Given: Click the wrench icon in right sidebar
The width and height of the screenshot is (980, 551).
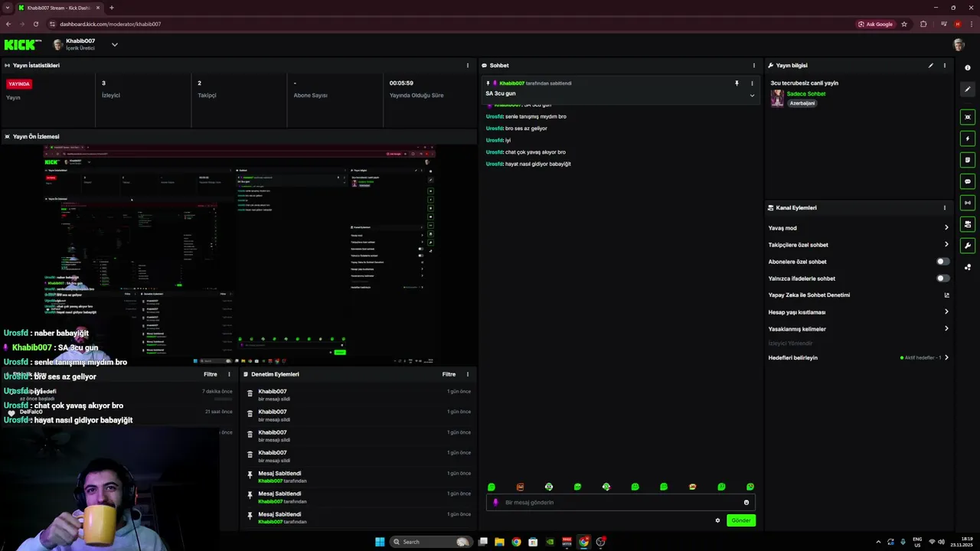Looking at the screenshot, I should (x=968, y=246).
